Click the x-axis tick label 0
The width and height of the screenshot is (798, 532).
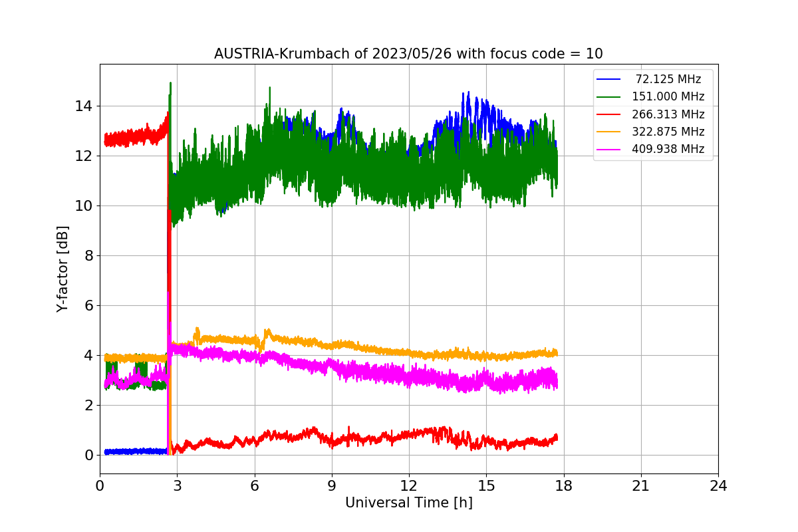coord(100,485)
